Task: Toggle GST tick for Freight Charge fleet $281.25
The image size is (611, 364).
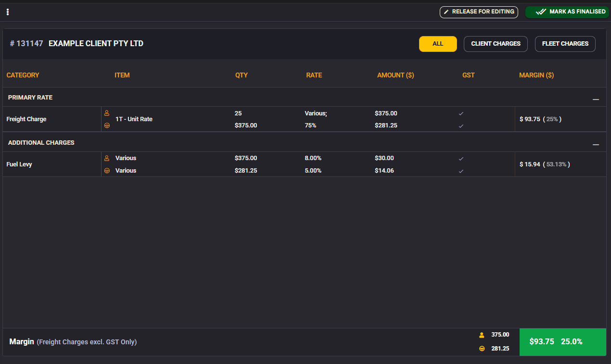Action: point(461,126)
